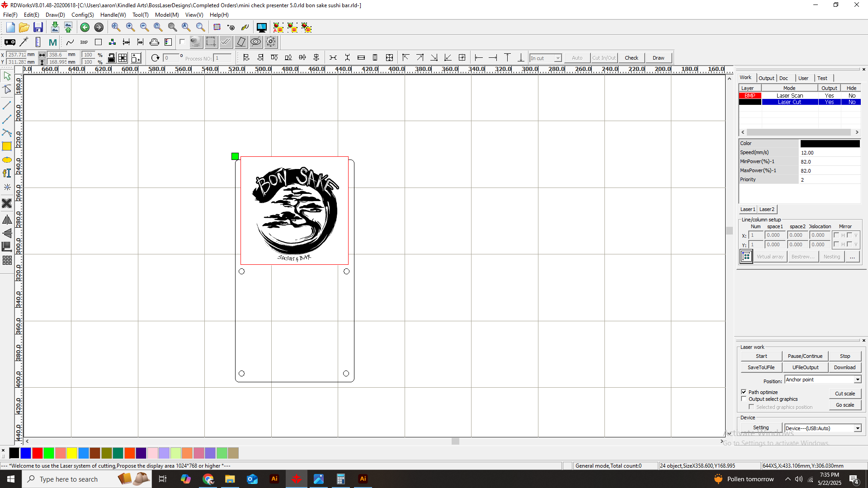
Task: Click the rotate icon beside the angle field
Action: 155,58
